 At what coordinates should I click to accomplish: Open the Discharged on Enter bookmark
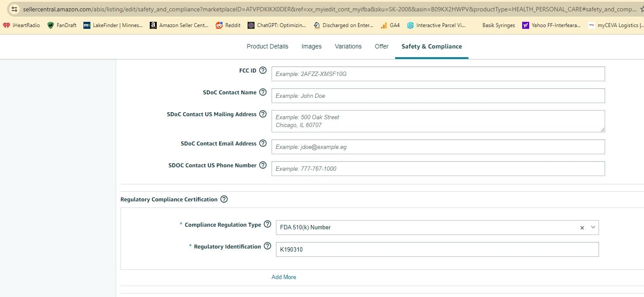click(x=344, y=25)
